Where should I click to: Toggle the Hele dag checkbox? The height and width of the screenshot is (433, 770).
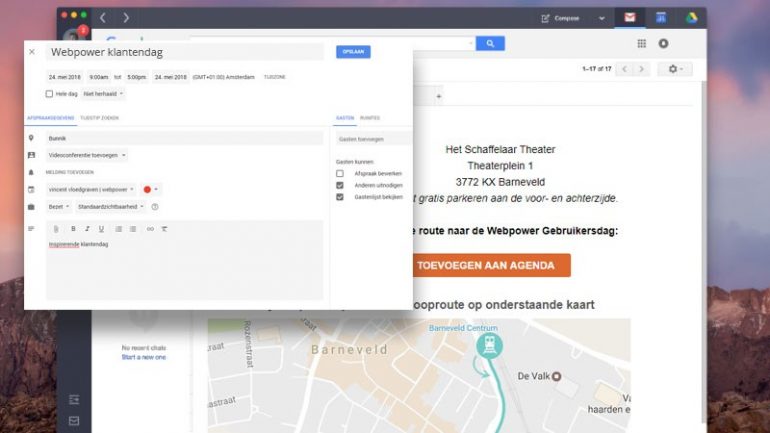(49, 94)
